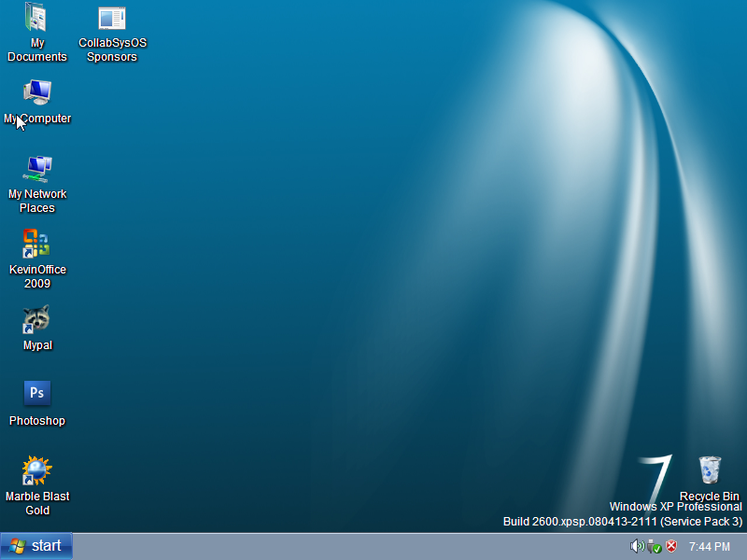Viewport: 747px width, 560px height.
Task: Click the Safely Remove Hardware tray icon
Action: click(x=655, y=546)
